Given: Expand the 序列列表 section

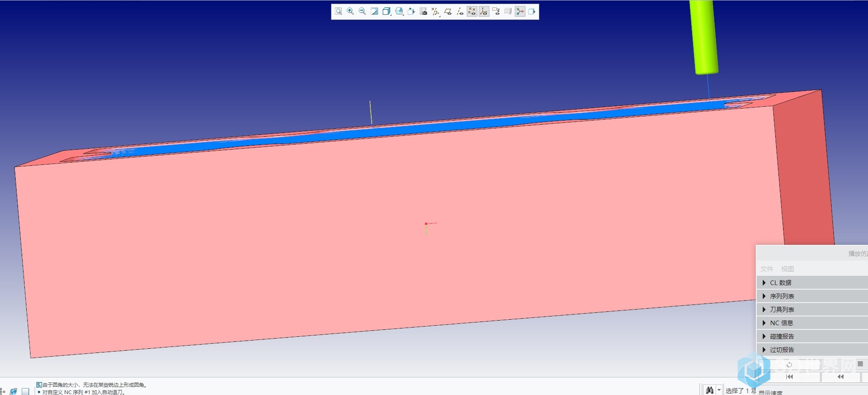Looking at the screenshot, I should [812, 296].
